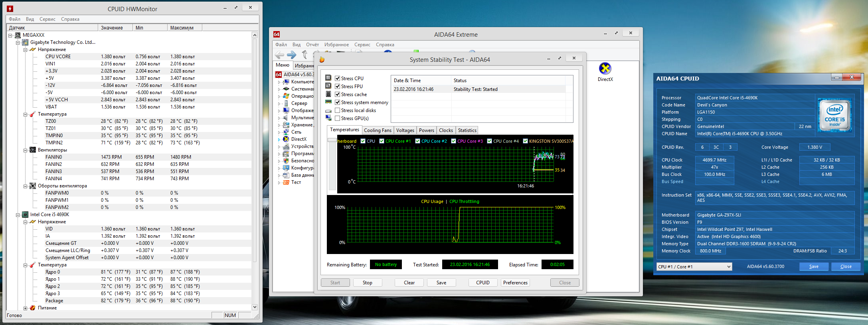Collapse the Обороты вентилятора node
The width and height of the screenshot is (868, 325).
point(26,186)
